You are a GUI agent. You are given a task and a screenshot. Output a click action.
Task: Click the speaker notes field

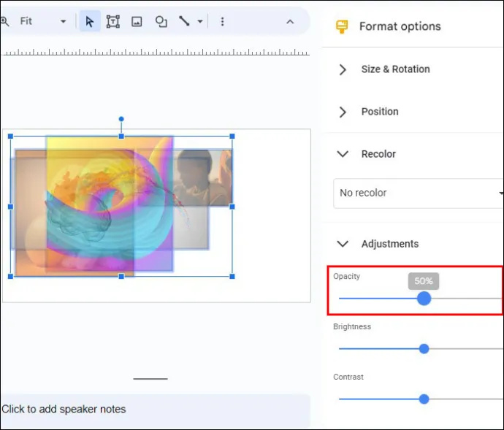point(155,410)
